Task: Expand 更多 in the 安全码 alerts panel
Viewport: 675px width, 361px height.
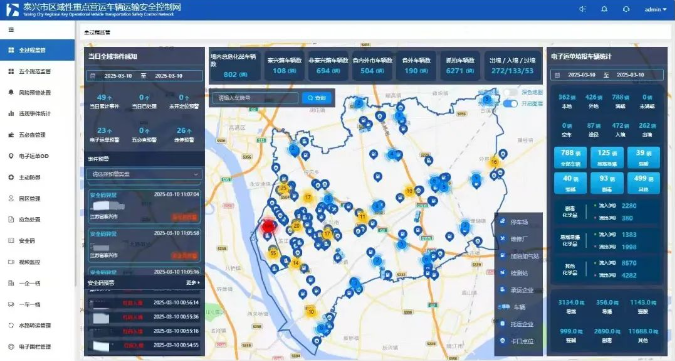Action: tap(192, 283)
